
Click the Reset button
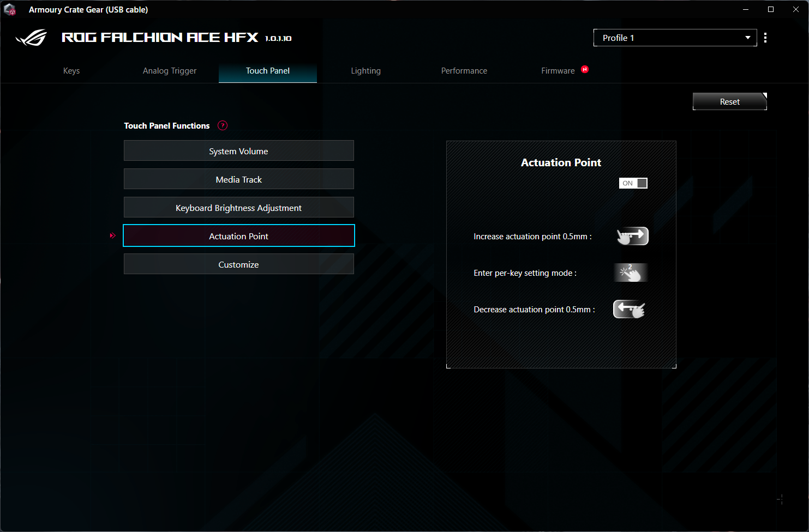click(730, 101)
